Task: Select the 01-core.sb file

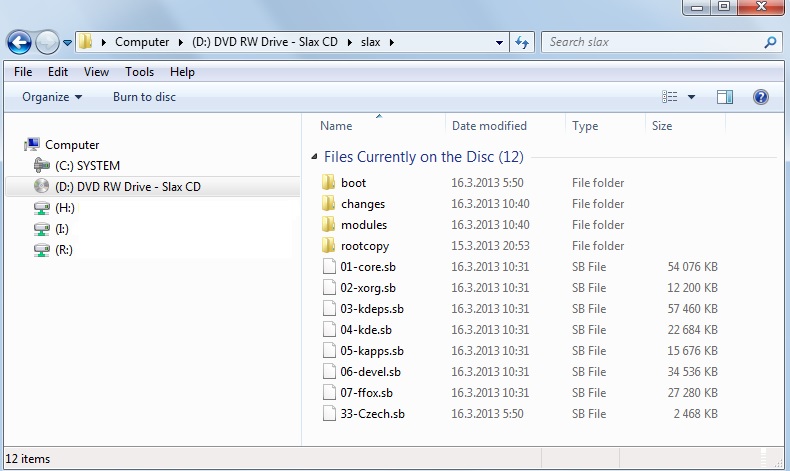Action: tap(362, 267)
